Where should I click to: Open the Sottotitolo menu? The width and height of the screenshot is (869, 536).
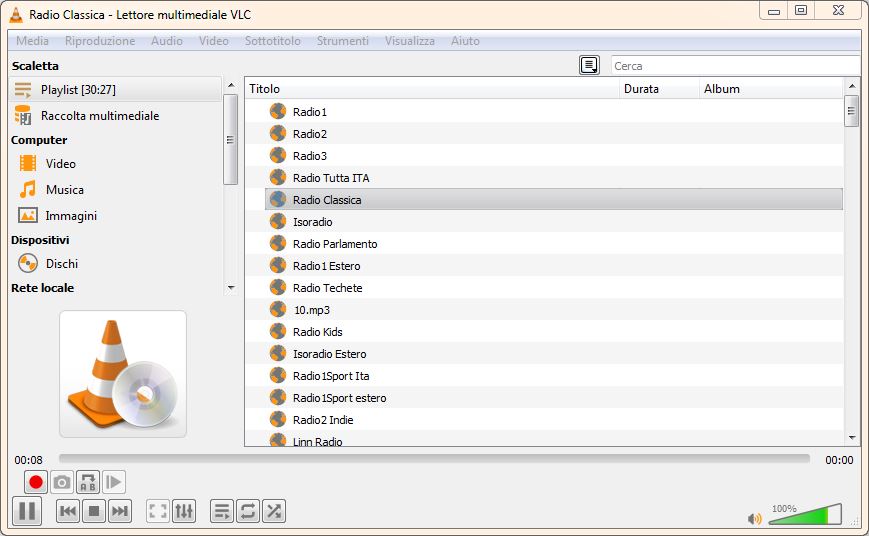click(273, 41)
